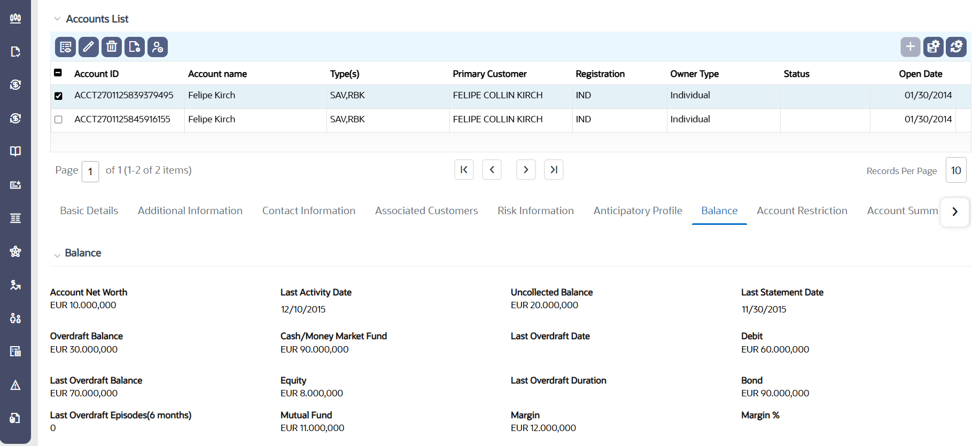
Task: Click Overdraft Balance value EUR 30.000,000
Action: [x=84, y=349]
